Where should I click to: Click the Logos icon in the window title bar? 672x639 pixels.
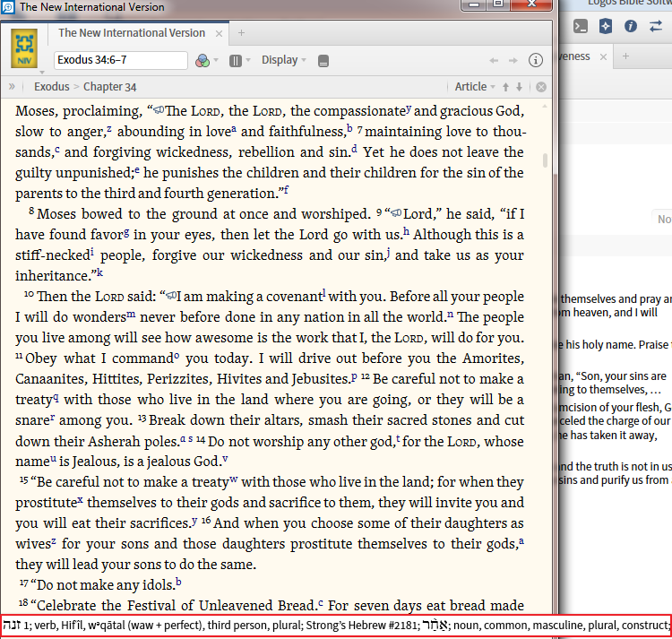point(8,7)
